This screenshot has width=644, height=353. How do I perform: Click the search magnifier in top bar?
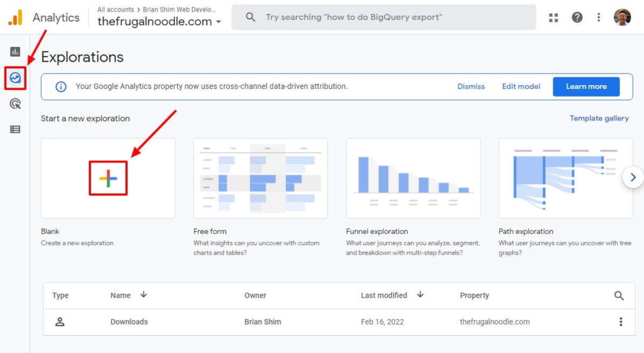[x=250, y=17]
